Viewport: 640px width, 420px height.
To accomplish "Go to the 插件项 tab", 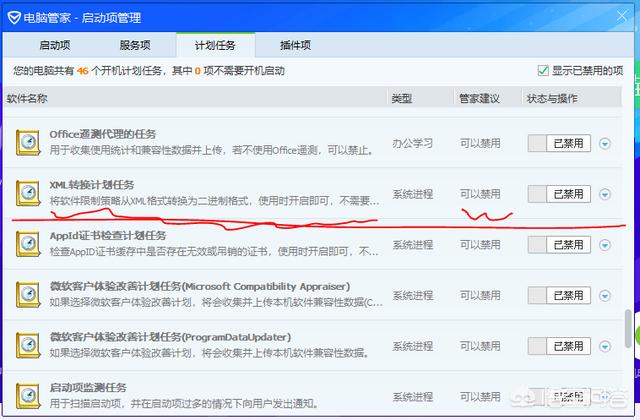I will coord(294,45).
